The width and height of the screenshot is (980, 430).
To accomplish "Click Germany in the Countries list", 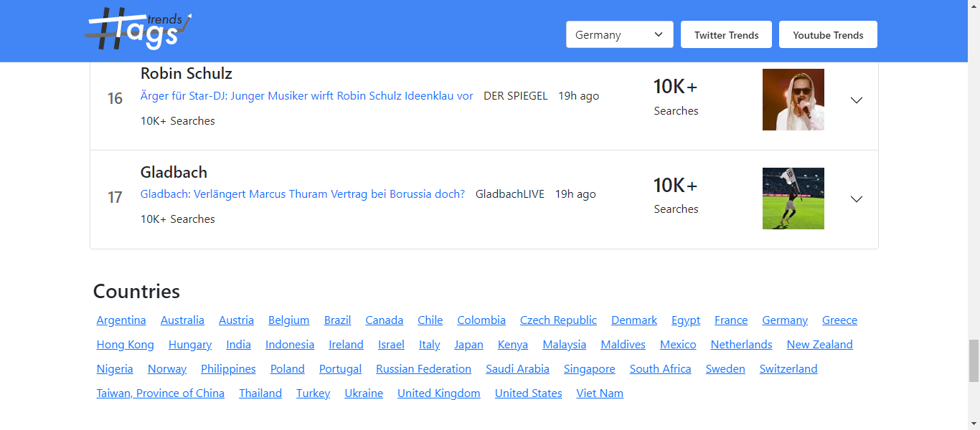I will pos(785,320).
